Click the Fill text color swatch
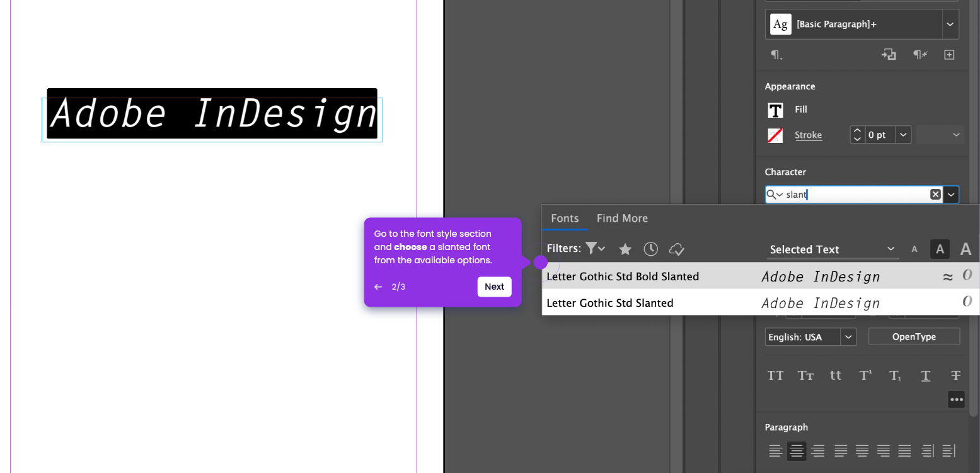 (775, 110)
